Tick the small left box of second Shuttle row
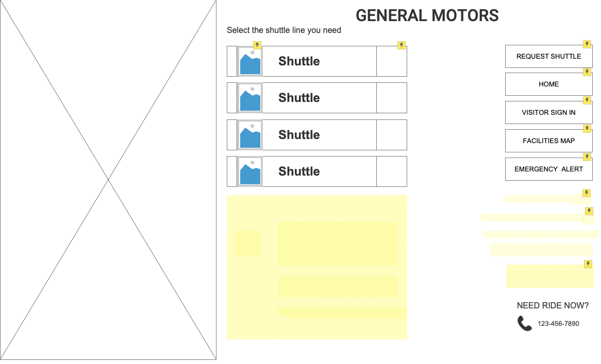This screenshot has height=364, width=601. coord(232,98)
